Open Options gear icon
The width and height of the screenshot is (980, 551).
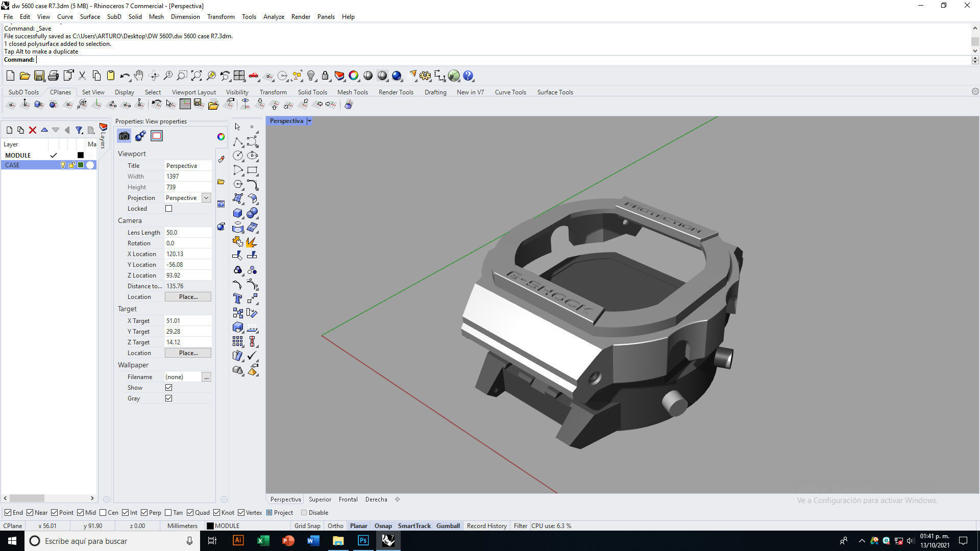425,76
